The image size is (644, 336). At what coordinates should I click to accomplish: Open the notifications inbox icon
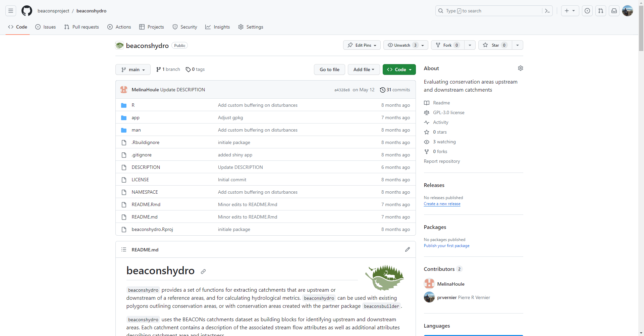[x=614, y=11]
